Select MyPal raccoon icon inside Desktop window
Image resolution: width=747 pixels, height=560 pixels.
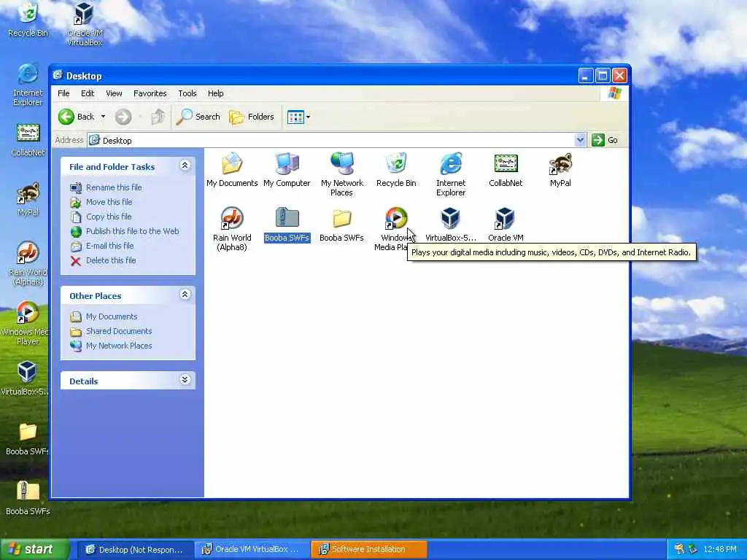[560, 170]
